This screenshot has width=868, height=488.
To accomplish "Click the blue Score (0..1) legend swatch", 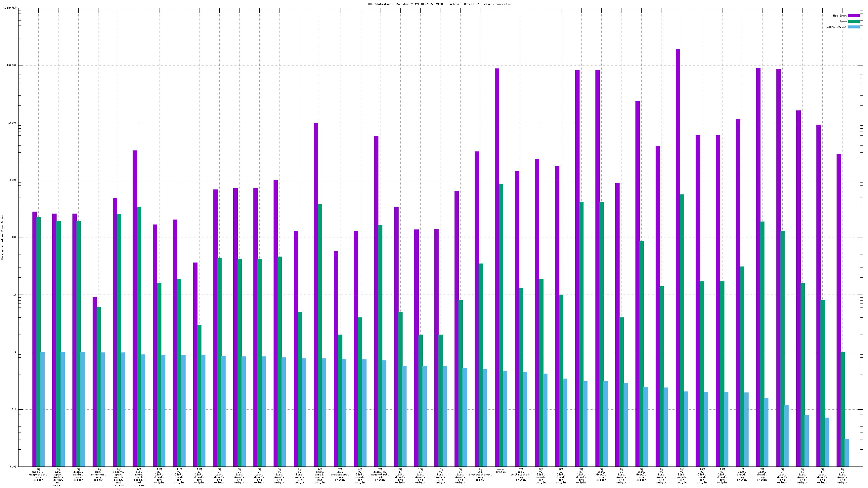I will [853, 27].
